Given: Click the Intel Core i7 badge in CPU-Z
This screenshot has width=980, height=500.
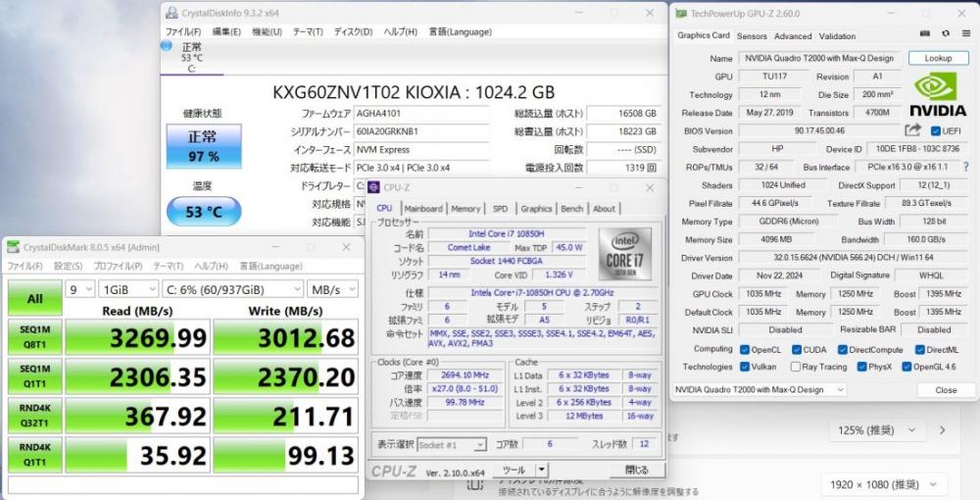Looking at the screenshot, I should click(x=624, y=255).
